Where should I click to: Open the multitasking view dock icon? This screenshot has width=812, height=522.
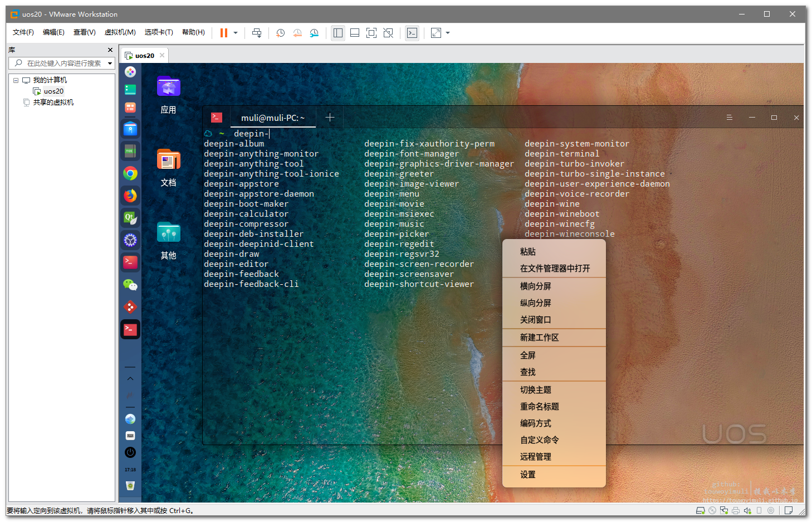[x=130, y=90]
